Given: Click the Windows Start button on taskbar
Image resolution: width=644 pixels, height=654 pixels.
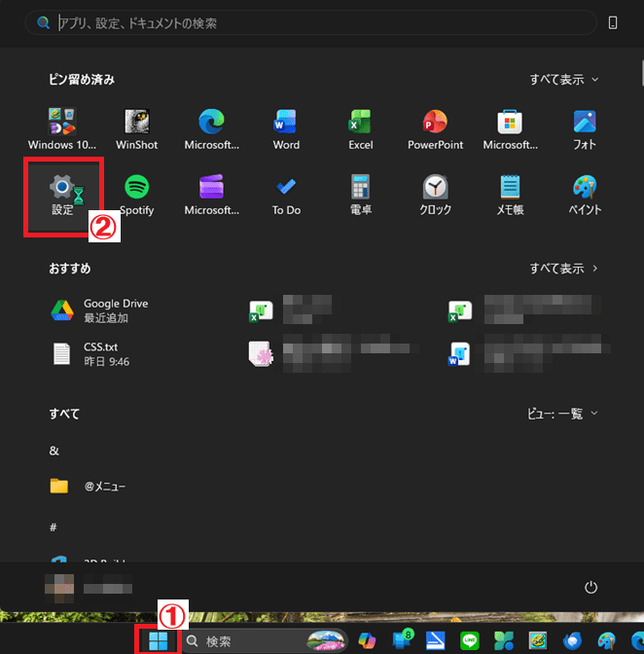Looking at the screenshot, I should click(x=158, y=640).
